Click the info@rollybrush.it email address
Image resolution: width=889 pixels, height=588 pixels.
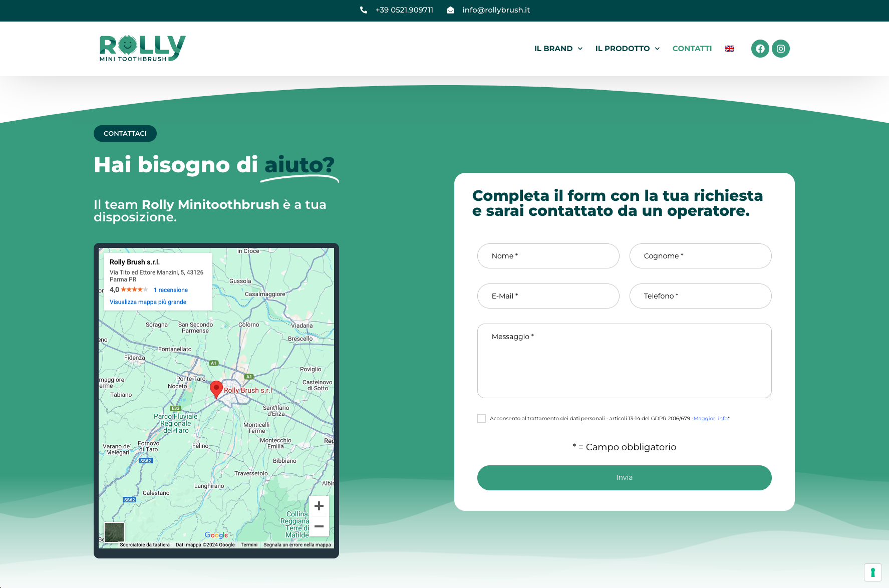(496, 10)
